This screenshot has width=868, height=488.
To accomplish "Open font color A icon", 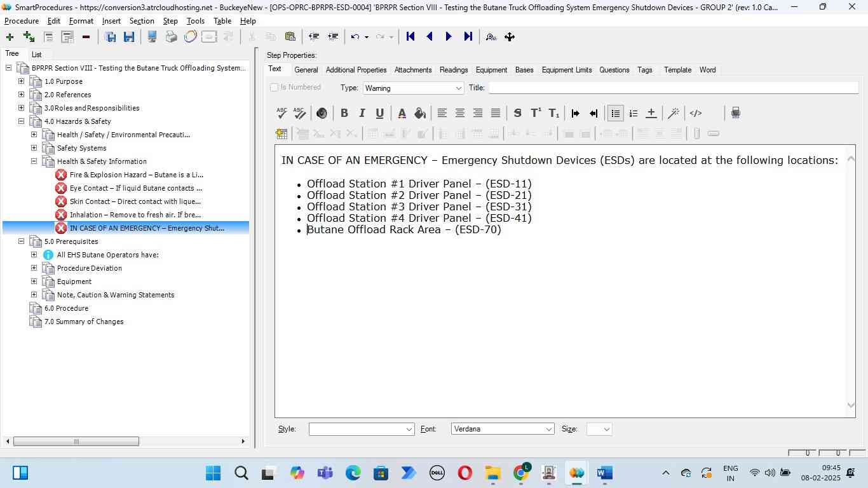I will [x=402, y=113].
